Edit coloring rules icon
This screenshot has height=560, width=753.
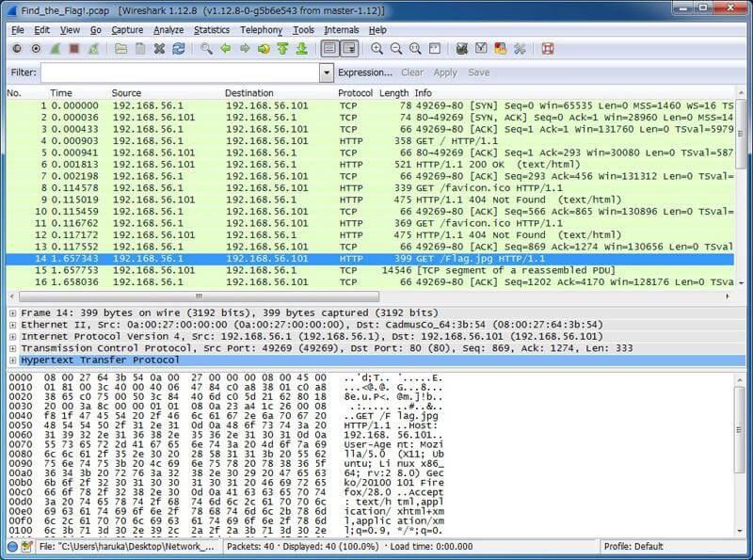coord(501,49)
